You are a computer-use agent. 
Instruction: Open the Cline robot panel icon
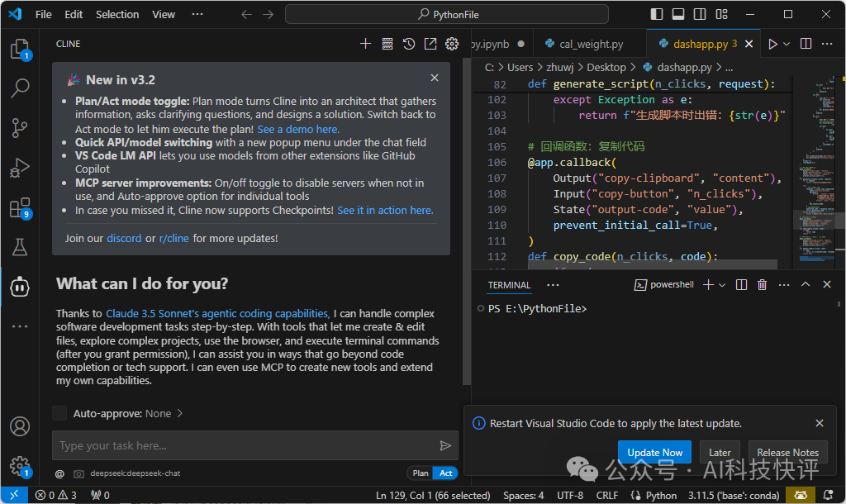(x=20, y=287)
